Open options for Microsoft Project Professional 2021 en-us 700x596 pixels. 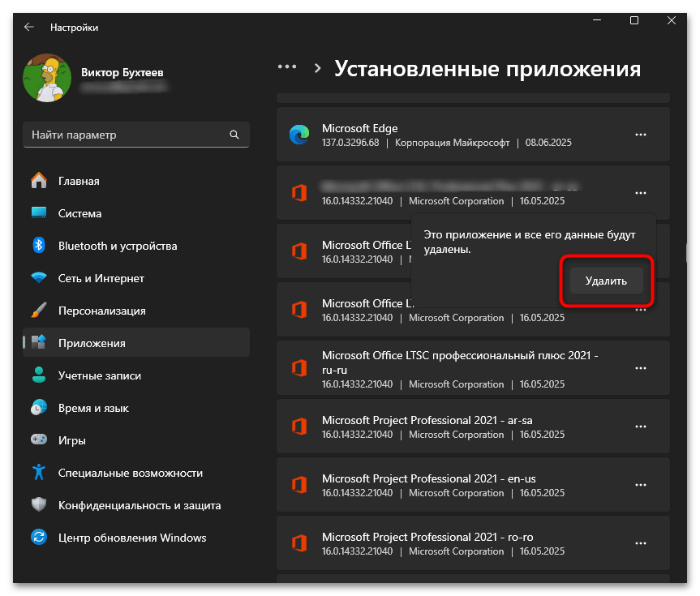click(x=641, y=485)
